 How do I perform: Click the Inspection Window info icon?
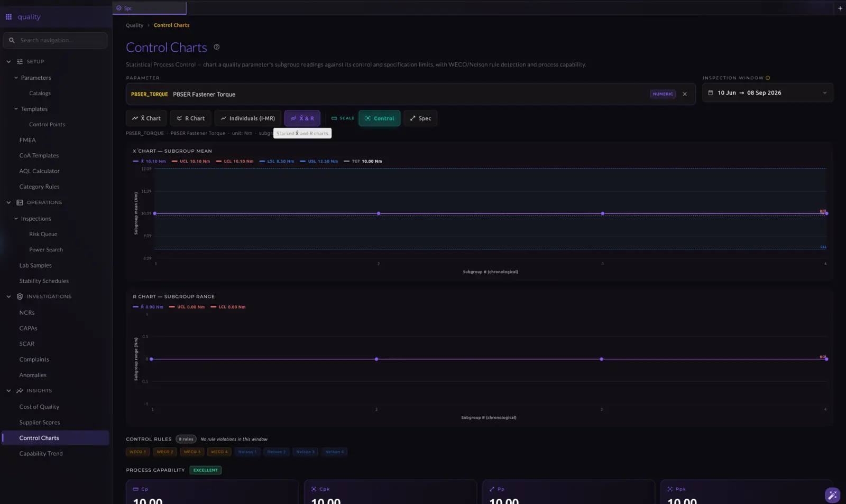[x=768, y=78]
